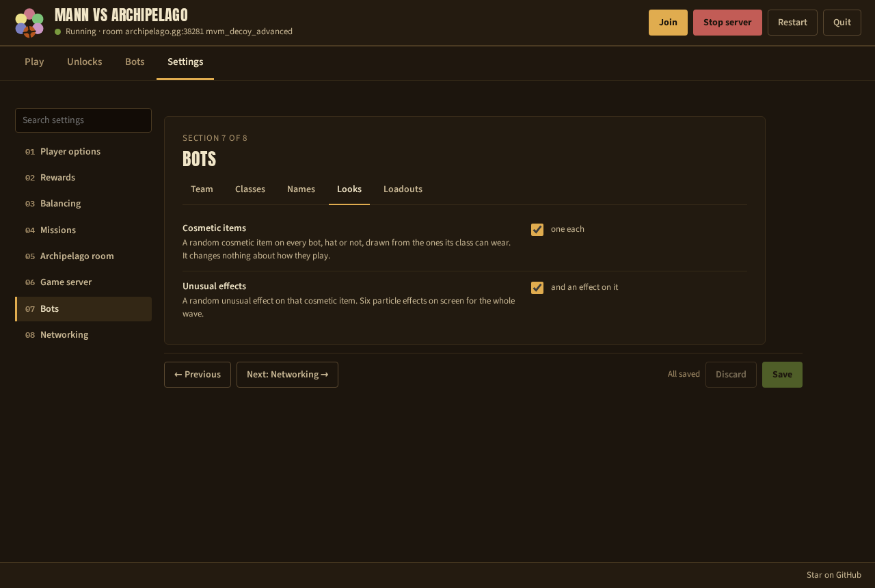Open 06 Game server section

(x=83, y=282)
